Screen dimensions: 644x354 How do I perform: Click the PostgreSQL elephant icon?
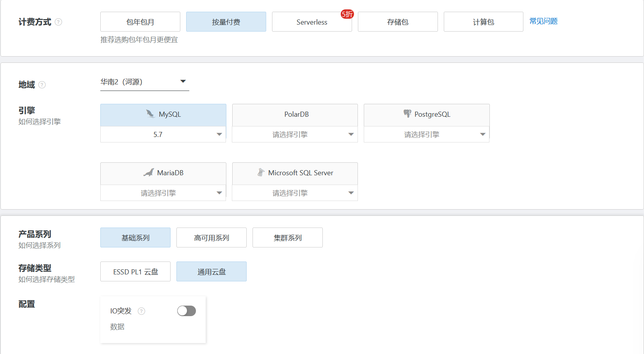[407, 114]
